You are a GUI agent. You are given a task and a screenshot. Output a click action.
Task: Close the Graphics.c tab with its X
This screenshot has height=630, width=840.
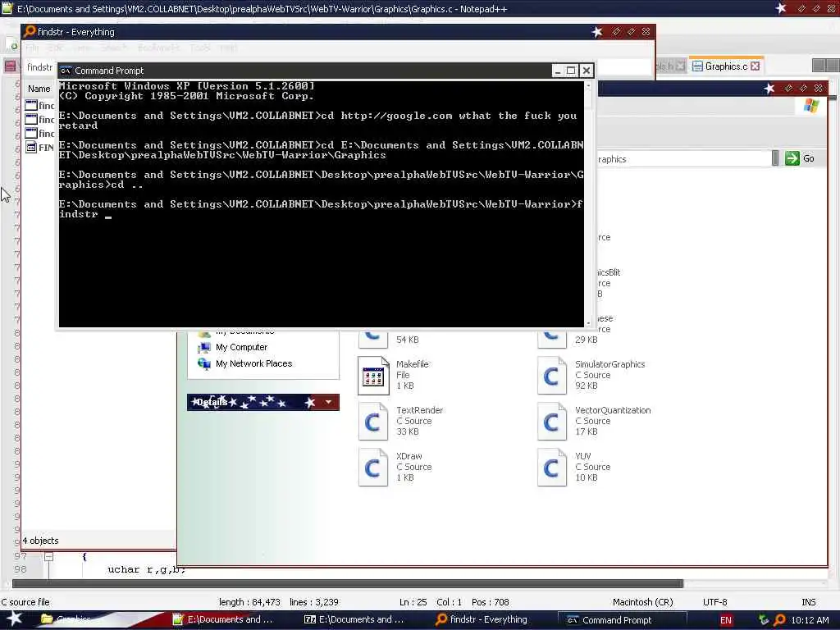(x=755, y=66)
